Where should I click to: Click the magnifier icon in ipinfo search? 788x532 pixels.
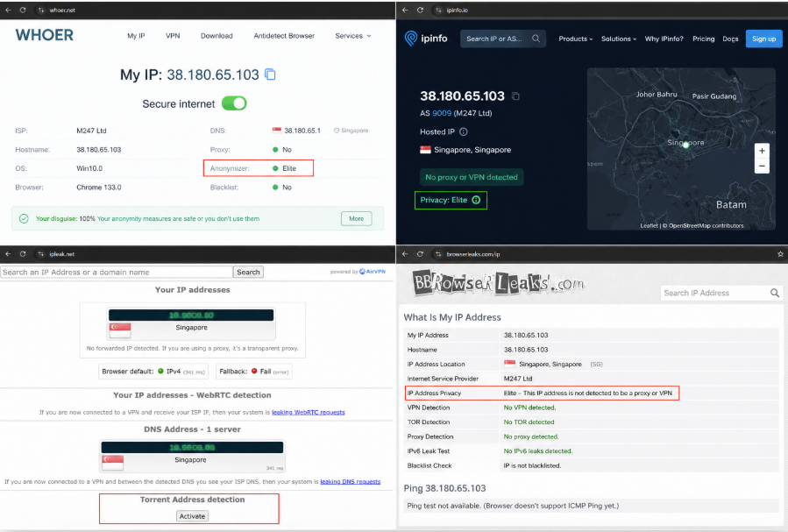(536, 39)
